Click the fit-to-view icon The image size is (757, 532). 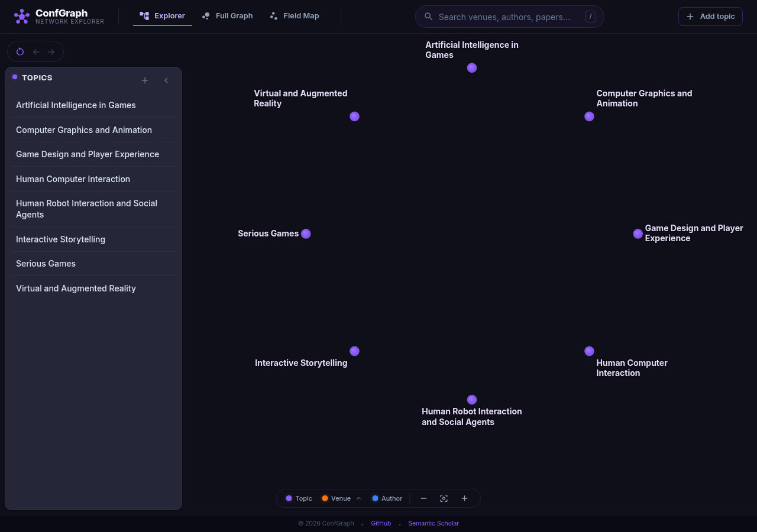(x=444, y=498)
